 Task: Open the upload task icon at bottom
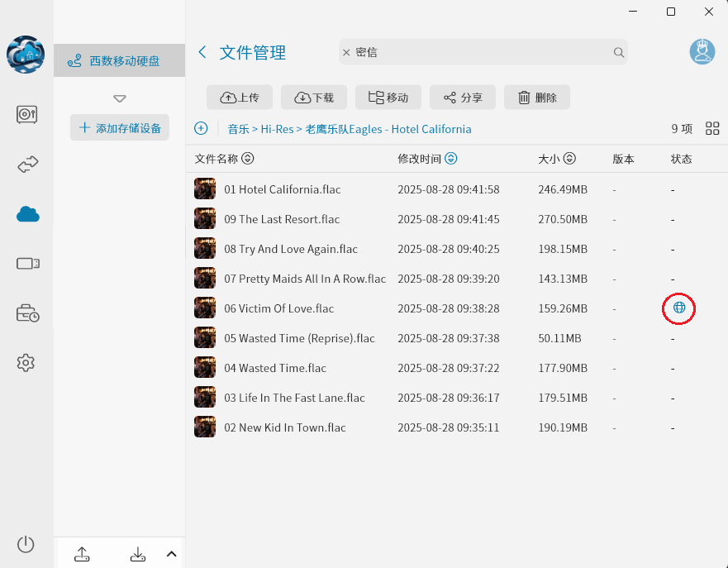(x=82, y=554)
